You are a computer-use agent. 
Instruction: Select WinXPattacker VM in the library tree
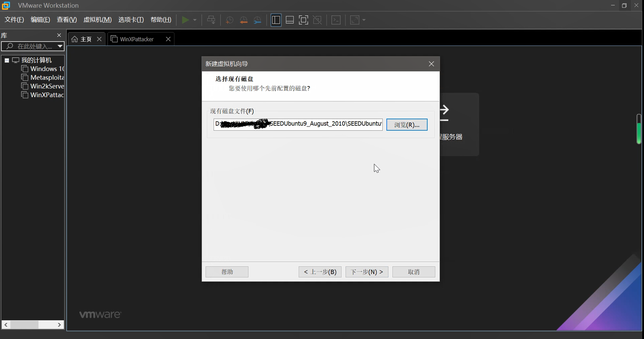(x=43, y=95)
